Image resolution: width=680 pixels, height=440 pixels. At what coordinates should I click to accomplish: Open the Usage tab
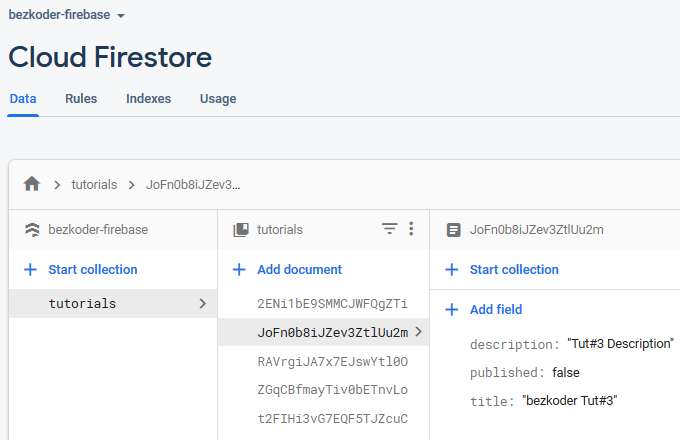pyautogui.click(x=218, y=99)
